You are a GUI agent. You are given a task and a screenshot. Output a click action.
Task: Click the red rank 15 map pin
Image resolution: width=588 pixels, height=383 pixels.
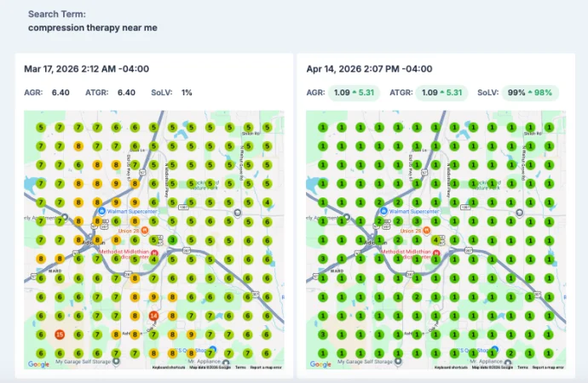point(60,334)
